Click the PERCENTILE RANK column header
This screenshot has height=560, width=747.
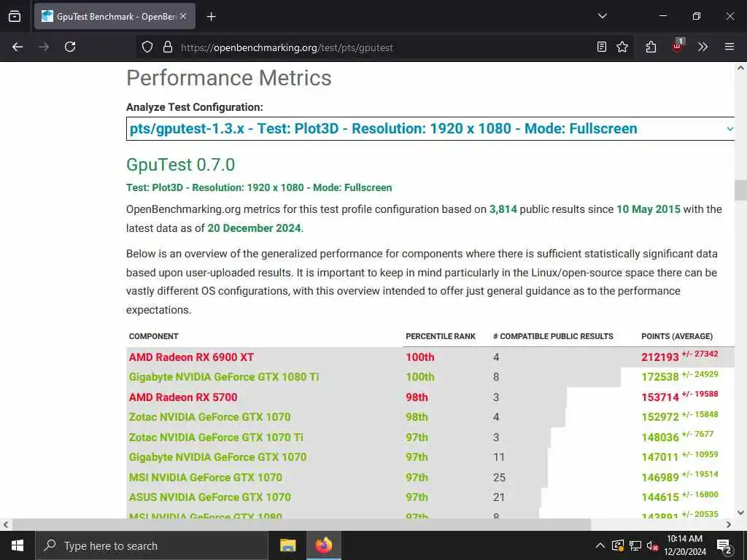coord(441,336)
